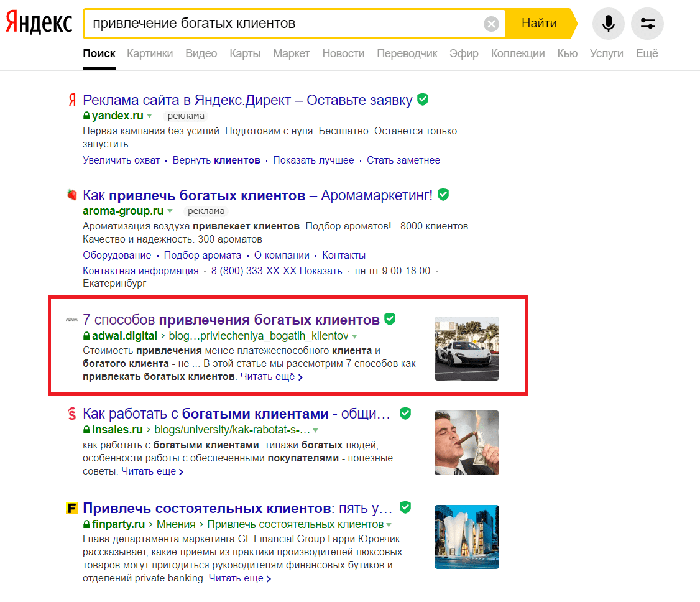Click Читать ещё in adwai.digital result
This screenshot has width=700, height=602.
272,376
